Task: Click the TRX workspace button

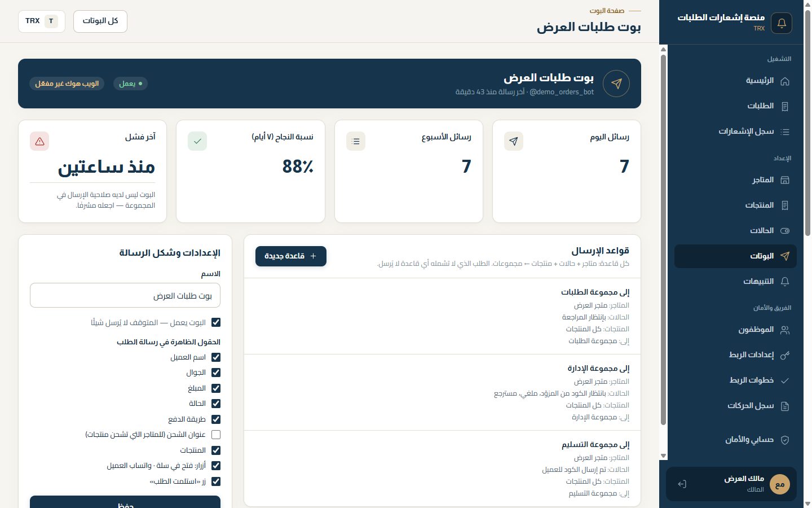Action: [x=42, y=21]
